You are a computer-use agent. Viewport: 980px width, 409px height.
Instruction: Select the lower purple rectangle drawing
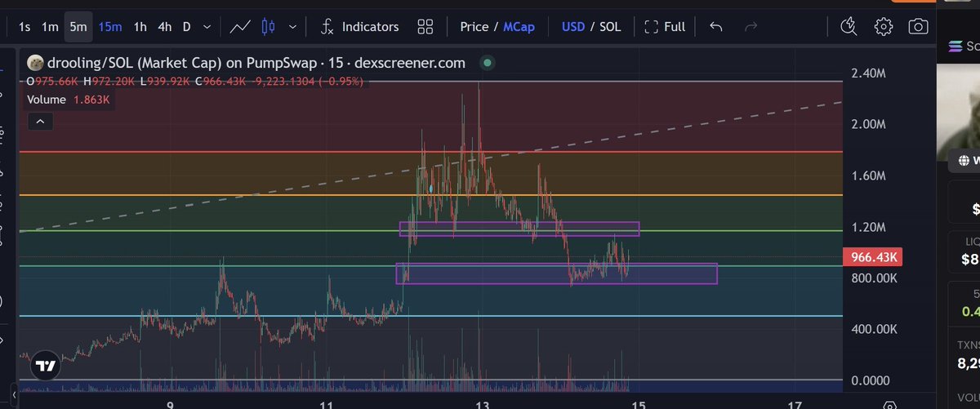[x=556, y=273]
